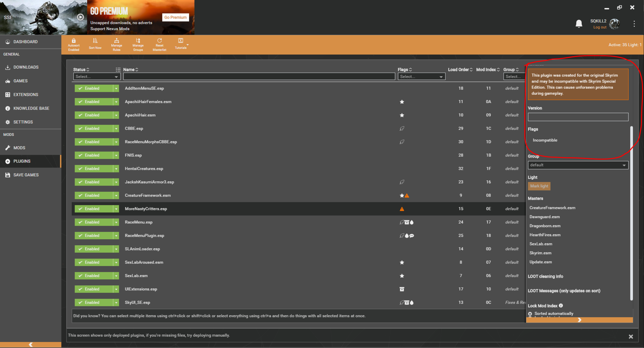
Task: Sort the table by the Name column
Action: [131, 70]
